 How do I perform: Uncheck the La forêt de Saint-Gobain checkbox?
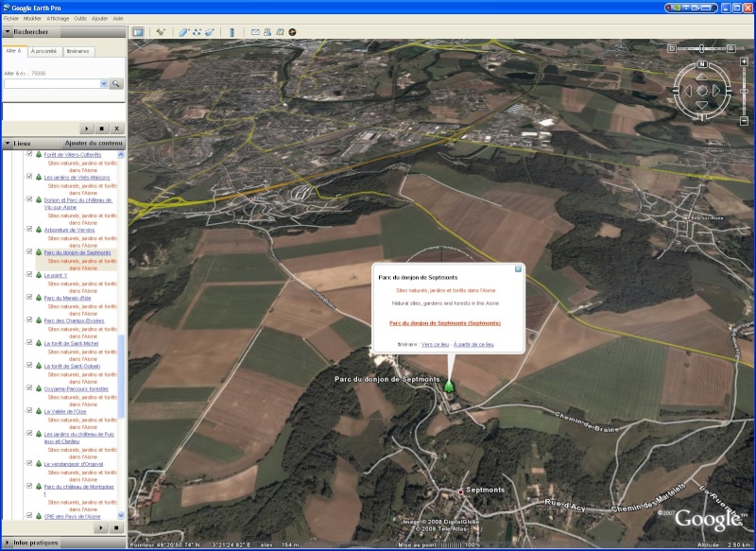pyautogui.click(x=29, y=366)
